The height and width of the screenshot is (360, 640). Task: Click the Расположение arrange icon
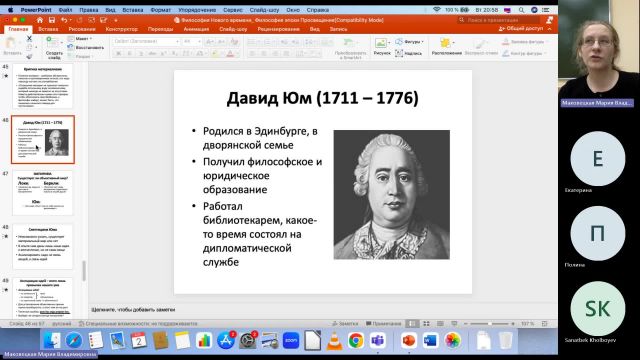point(445,42)
